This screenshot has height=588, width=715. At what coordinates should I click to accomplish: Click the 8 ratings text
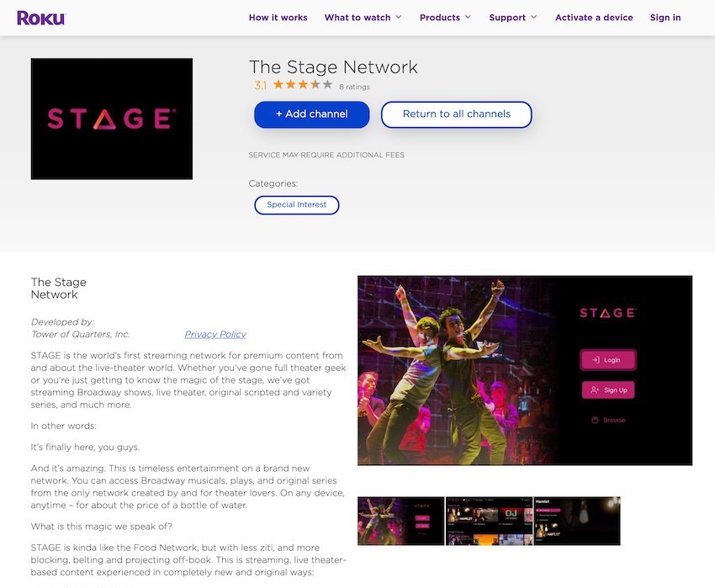click(x=354, y=87)
